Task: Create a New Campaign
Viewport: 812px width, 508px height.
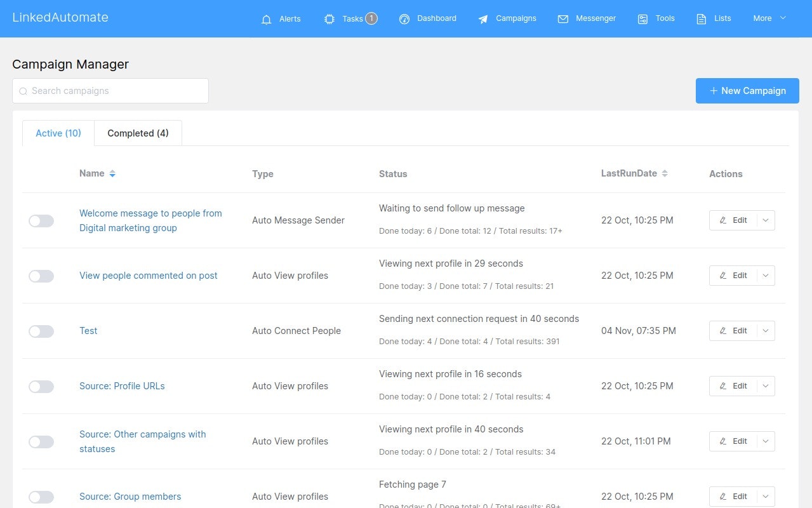Action: pos(747,90)
